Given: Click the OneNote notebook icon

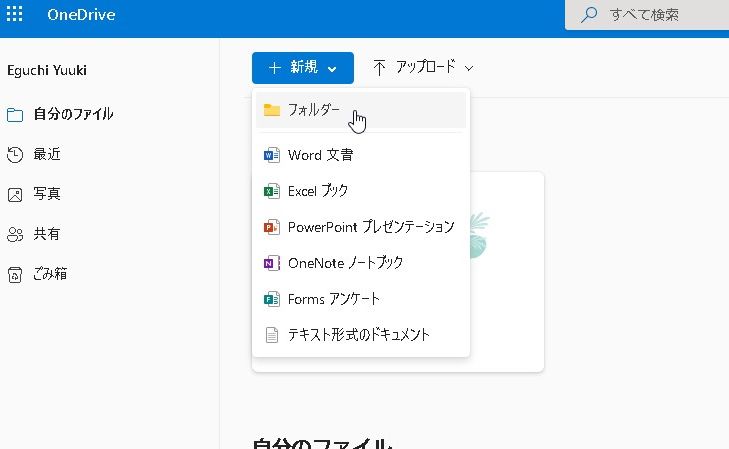Looking at the screenshot, I should coord(272,263).
